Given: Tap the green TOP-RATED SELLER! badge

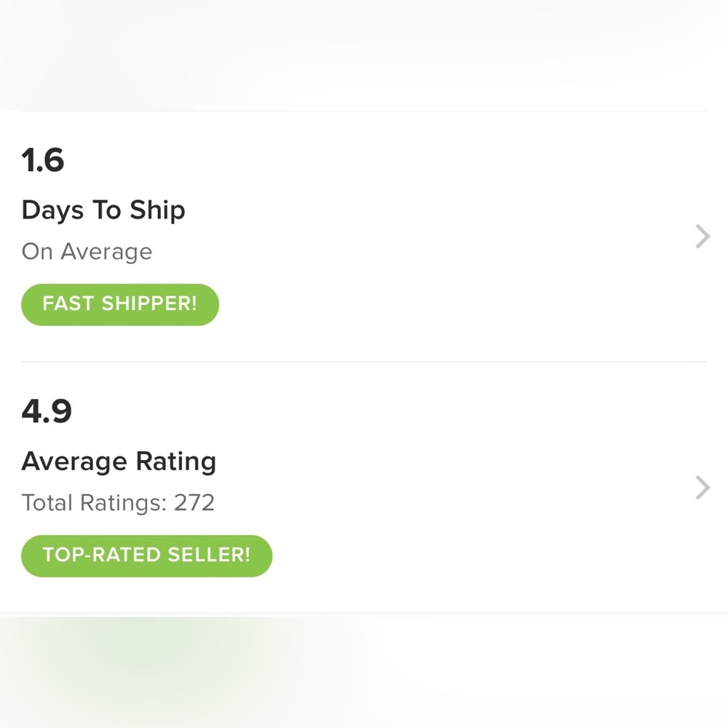Looking at the screenshot, I should click(x=146, y=555).
